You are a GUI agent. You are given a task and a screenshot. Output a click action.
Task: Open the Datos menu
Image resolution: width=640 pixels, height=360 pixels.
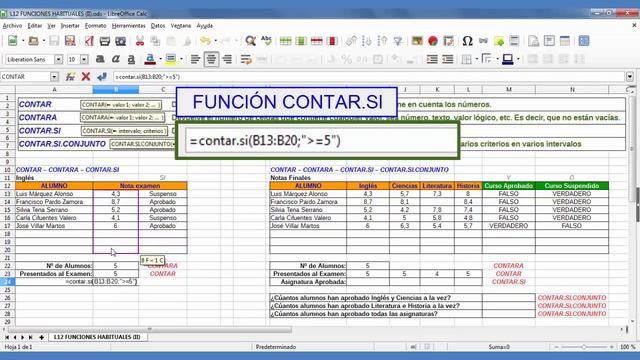click(158, 26)
